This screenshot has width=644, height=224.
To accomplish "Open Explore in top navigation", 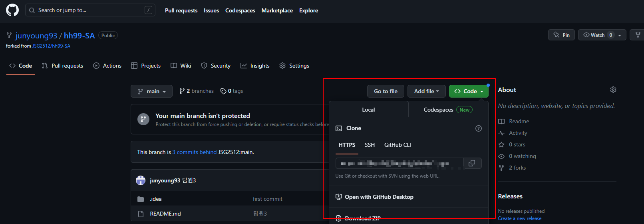I will (x=309, y=10).
